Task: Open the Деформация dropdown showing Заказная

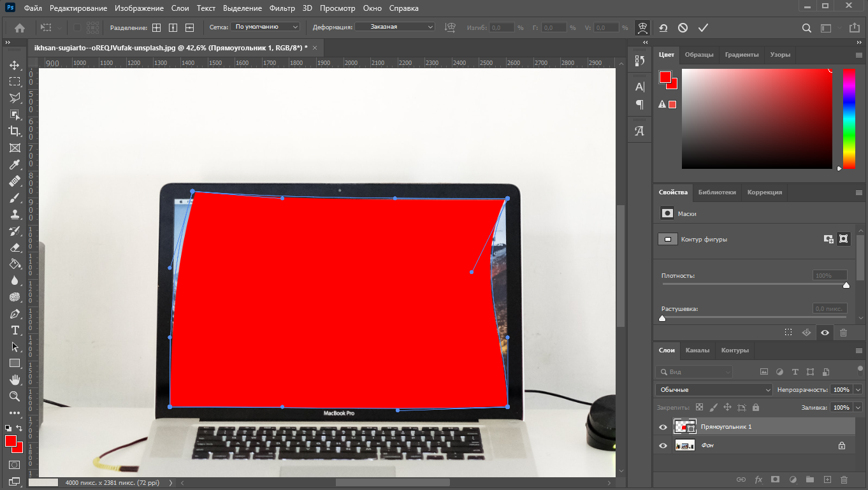Action: (x=394, y=27)
